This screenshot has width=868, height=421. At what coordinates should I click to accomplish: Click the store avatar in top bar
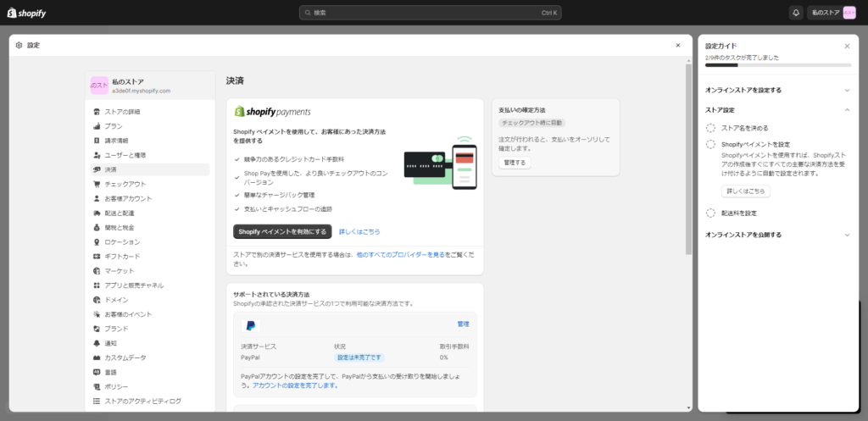(849, 13)
